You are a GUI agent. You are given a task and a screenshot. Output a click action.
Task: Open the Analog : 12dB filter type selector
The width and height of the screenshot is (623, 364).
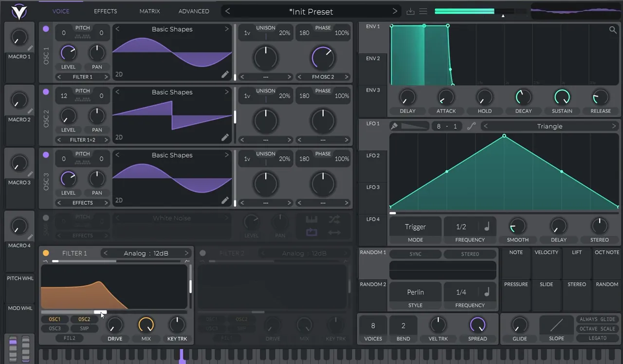146,253
